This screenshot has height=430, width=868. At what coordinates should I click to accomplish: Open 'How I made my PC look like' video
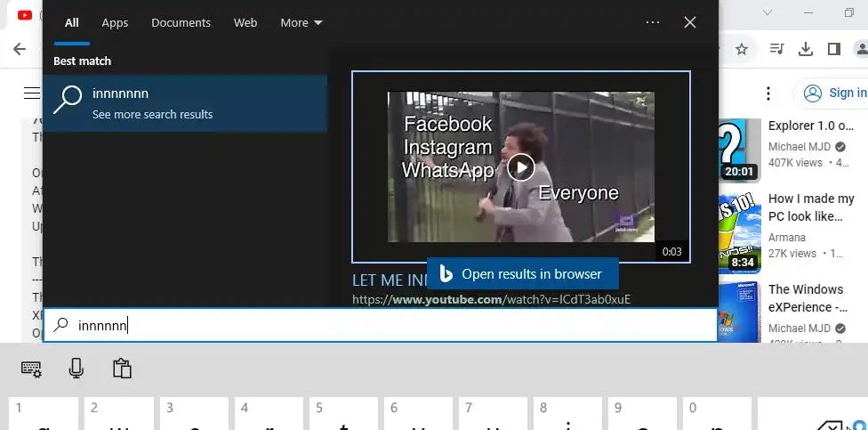pos(812,207)
